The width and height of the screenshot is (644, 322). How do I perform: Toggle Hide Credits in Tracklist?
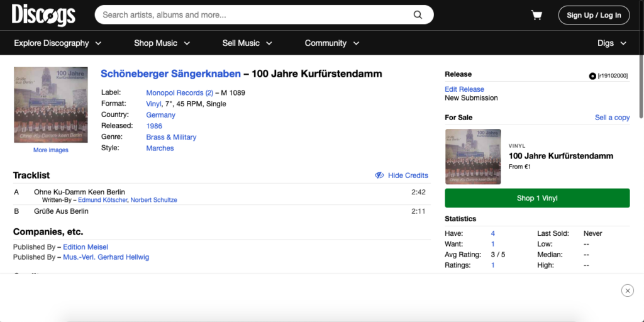401,175
